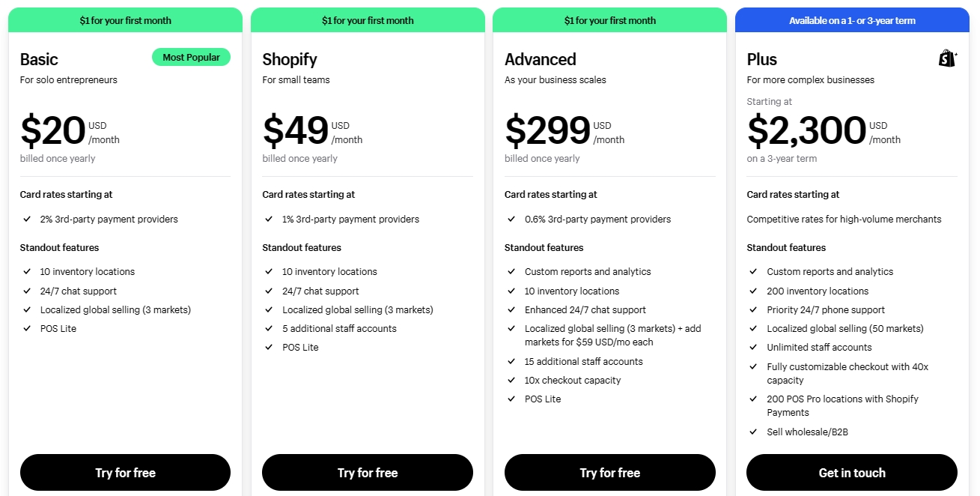The height and width of the screenshot is (496, 980).
Task: Click the checkmark beside Enhanced 24/7 chat support
Action: point(511,309)
